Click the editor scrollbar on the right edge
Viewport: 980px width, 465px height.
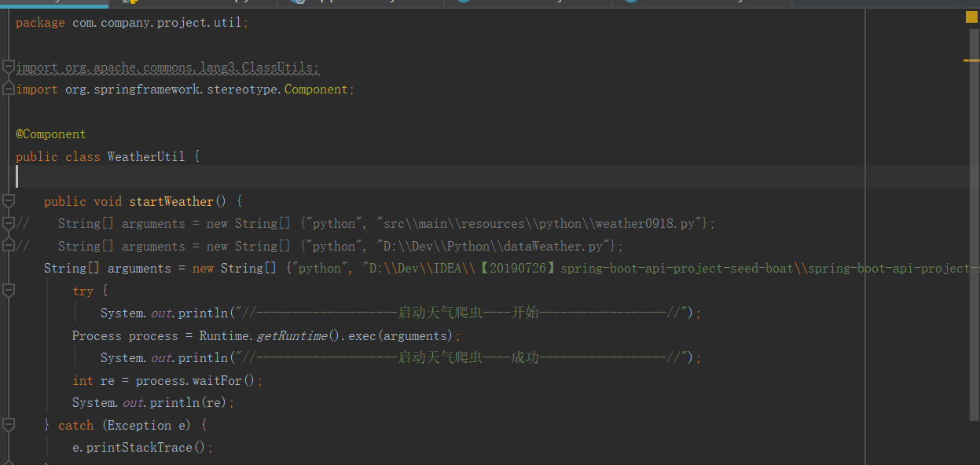[x=975, y=236]
